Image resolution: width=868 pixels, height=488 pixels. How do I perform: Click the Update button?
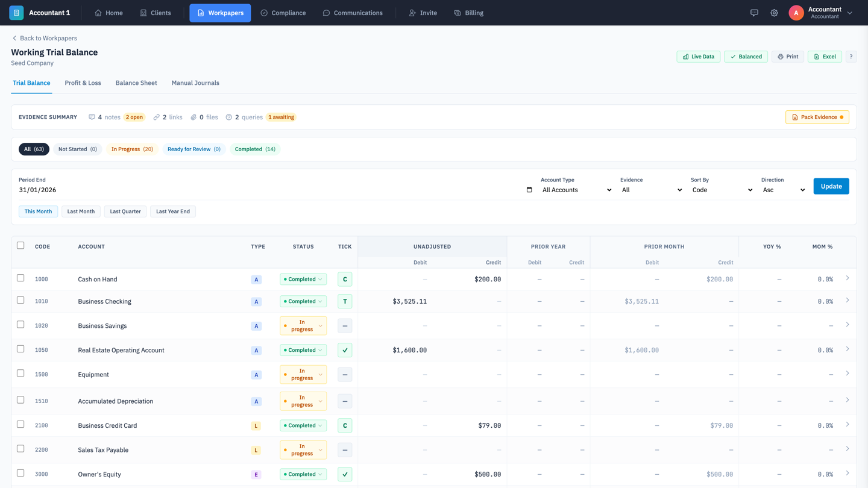(831, 186)
